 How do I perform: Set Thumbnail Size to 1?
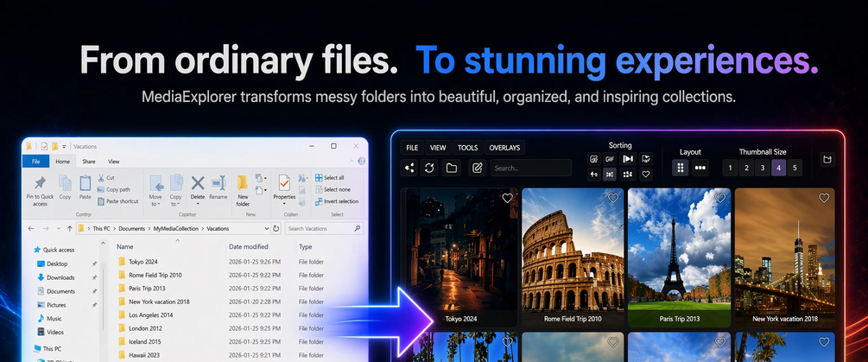(730, 168)
